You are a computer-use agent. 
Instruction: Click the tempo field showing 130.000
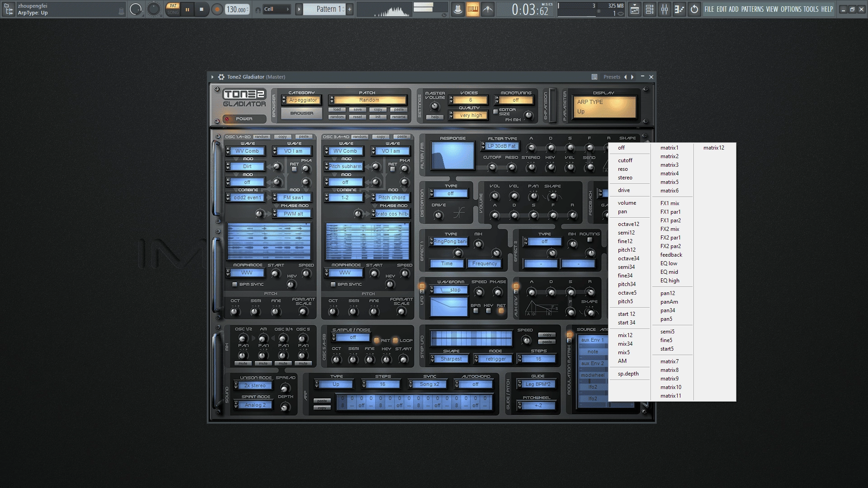tap(237, 9)
